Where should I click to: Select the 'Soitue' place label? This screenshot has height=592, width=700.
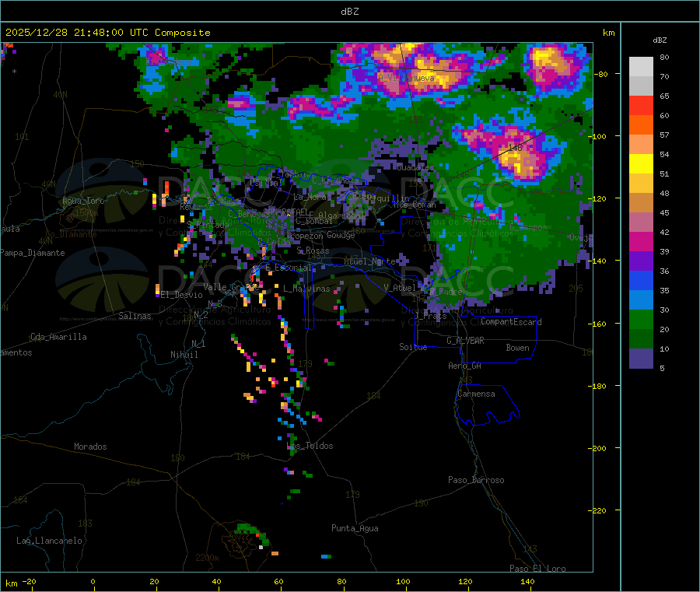coord(413,347)
